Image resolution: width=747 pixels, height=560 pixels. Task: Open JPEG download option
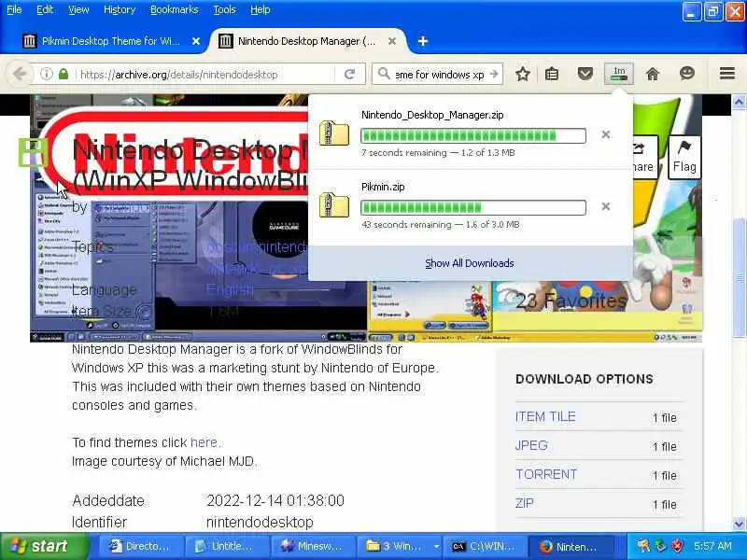click(x=531, y=446)
